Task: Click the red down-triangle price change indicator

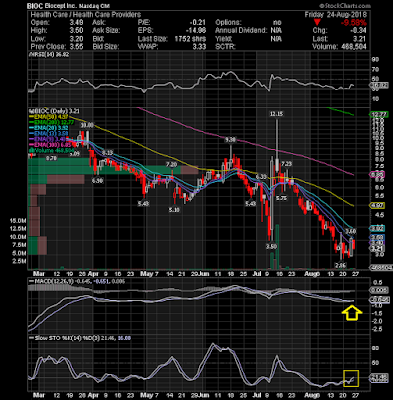Action: [317, 23]
